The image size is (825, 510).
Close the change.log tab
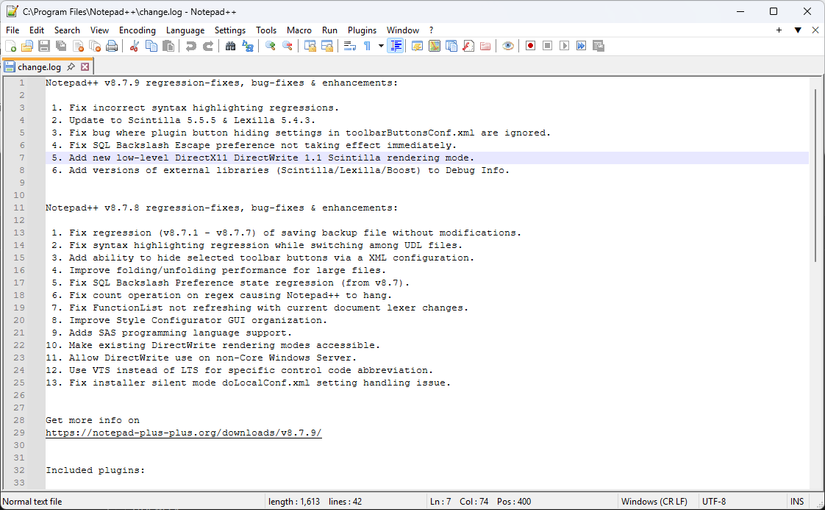(x=85, y=67)
